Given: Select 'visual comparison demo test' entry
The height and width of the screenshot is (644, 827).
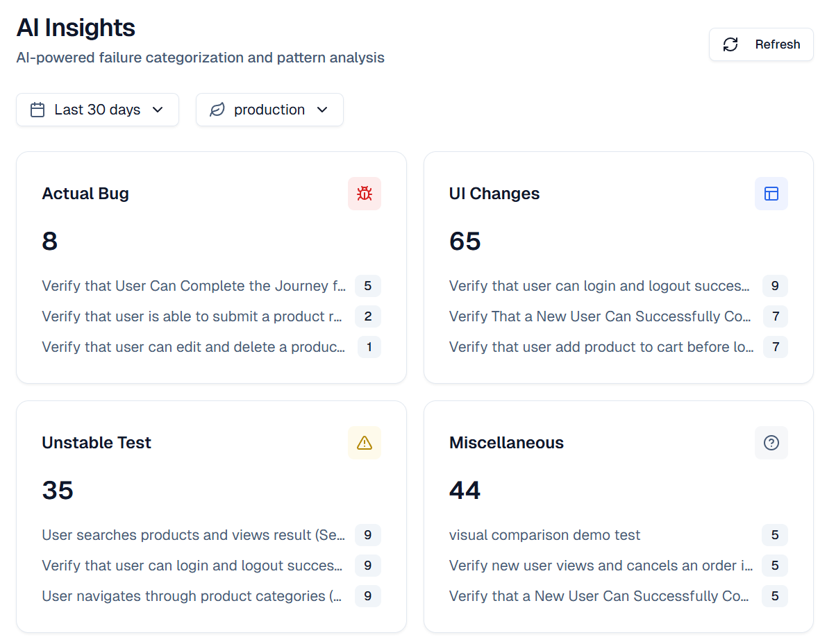Looking at the screenshot, I should click(544, 535).
